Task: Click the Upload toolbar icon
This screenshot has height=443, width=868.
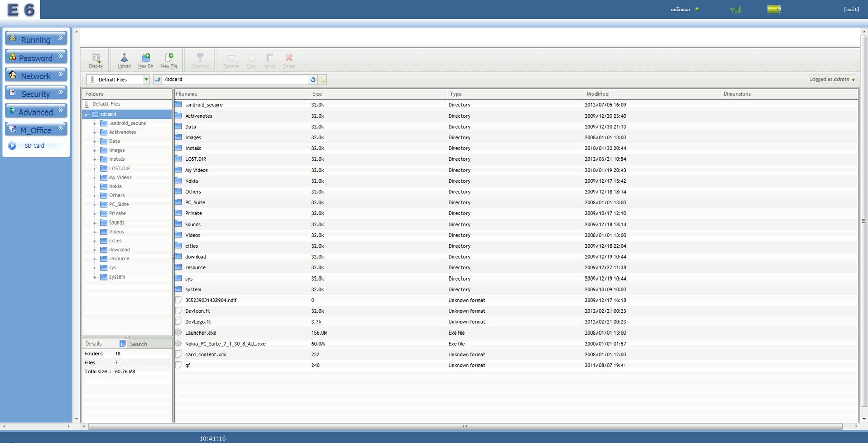Action: pyautogui.click(x=124, y=60)
